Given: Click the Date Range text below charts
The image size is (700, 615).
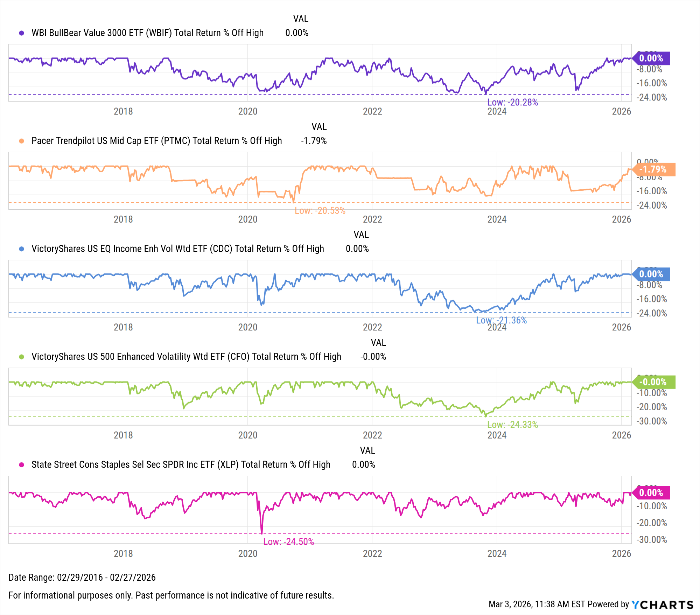Looking at the screenshot, I should coord(82,578).
